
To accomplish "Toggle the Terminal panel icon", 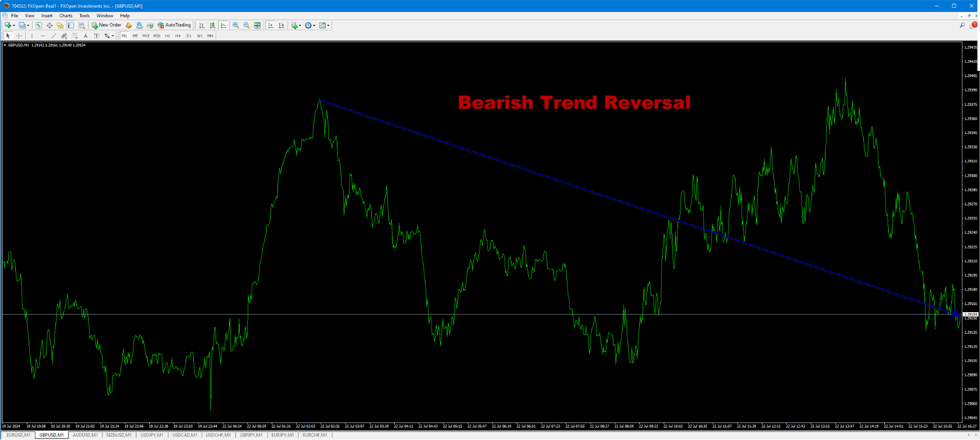I will coord(71,25).
